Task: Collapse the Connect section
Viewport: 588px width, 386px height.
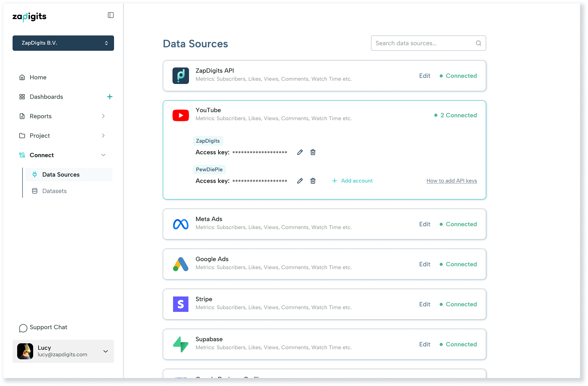Action: 103,155
